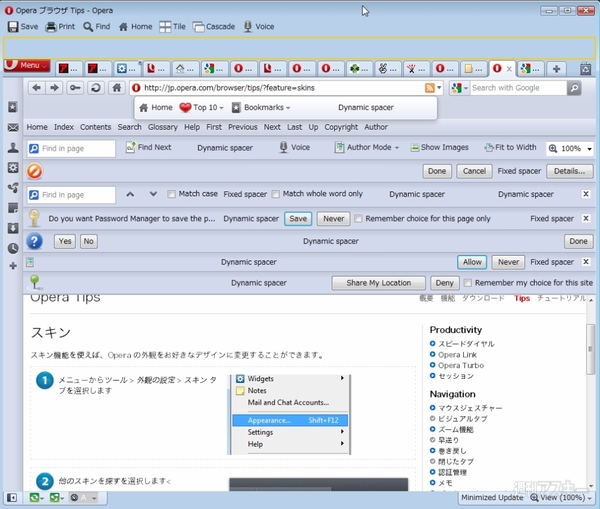Toggle Show Images
Viewport: 600px width, 509px height.
click(x=439, y=147)
